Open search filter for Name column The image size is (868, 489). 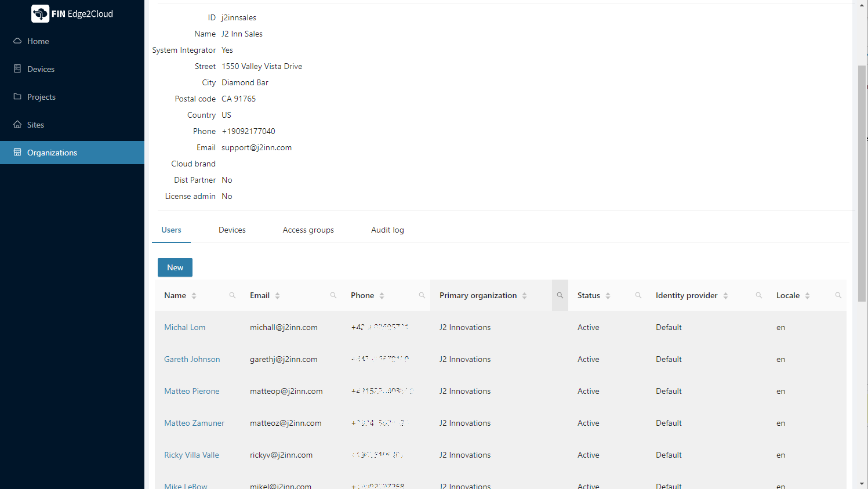coord(233,295)
